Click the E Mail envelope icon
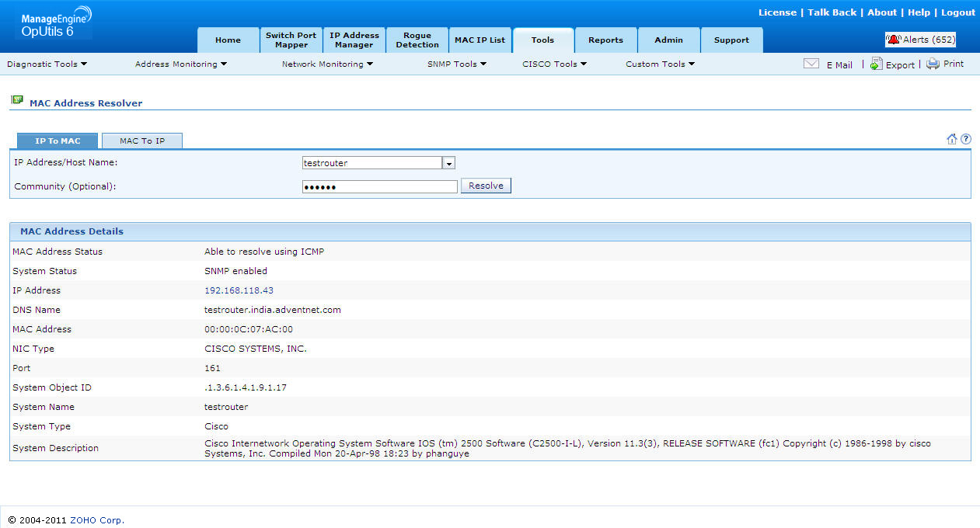980x528 pixels. (811, 64)
